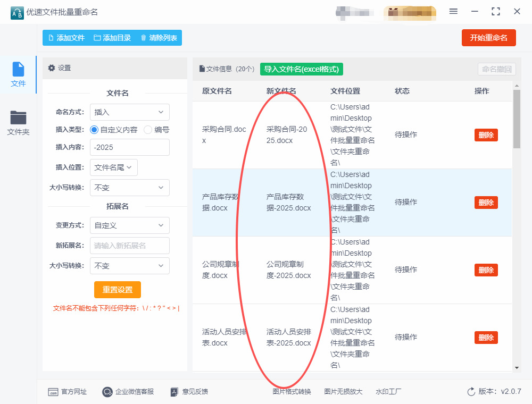
Task: Open 企业微信客服 support icon
Action: (107, 392)
